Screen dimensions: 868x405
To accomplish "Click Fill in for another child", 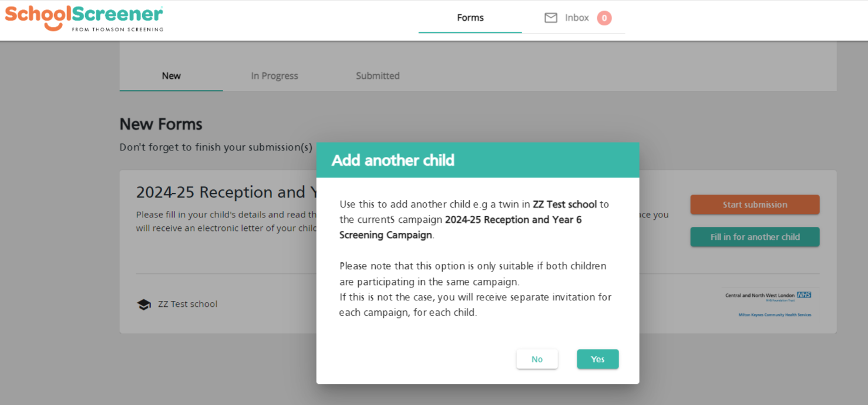I will [755, 237].
